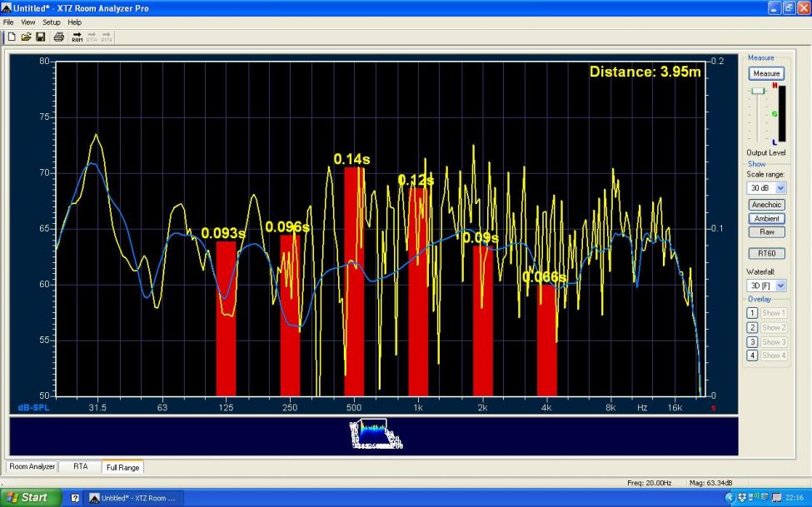812x507 pixels.
Task: Click the 0.093s RT60 bar at 125 Hz
Action: 226,319
